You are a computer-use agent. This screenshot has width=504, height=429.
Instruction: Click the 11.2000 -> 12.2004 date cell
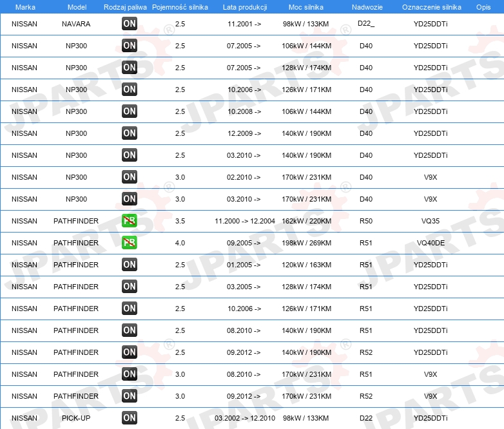245,221
